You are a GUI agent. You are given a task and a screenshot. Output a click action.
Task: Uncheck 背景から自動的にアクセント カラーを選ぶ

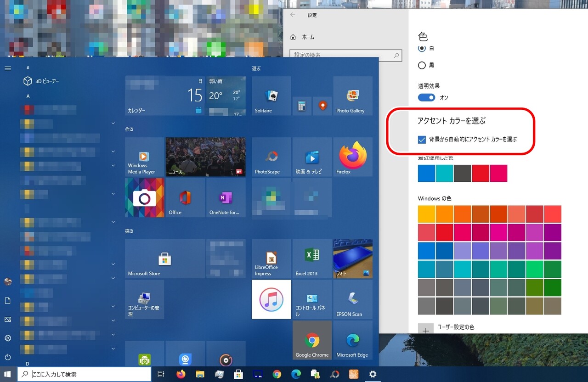[422, 140]
